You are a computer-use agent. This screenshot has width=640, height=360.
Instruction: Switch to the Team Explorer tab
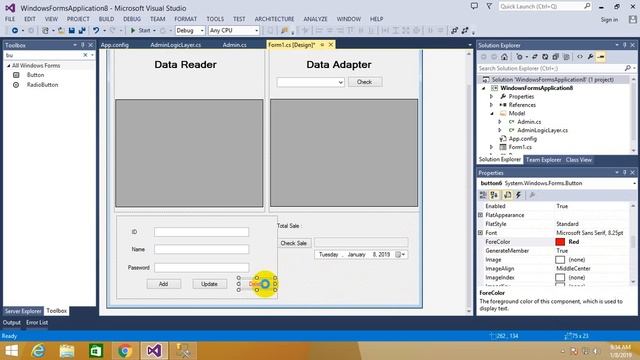[543, 160]
